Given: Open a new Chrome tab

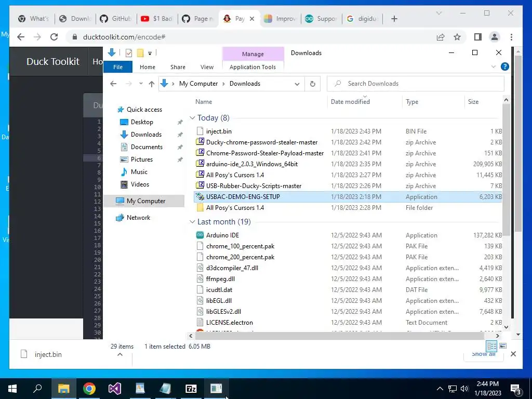Looking at the screenshot, I should point(394,19).
